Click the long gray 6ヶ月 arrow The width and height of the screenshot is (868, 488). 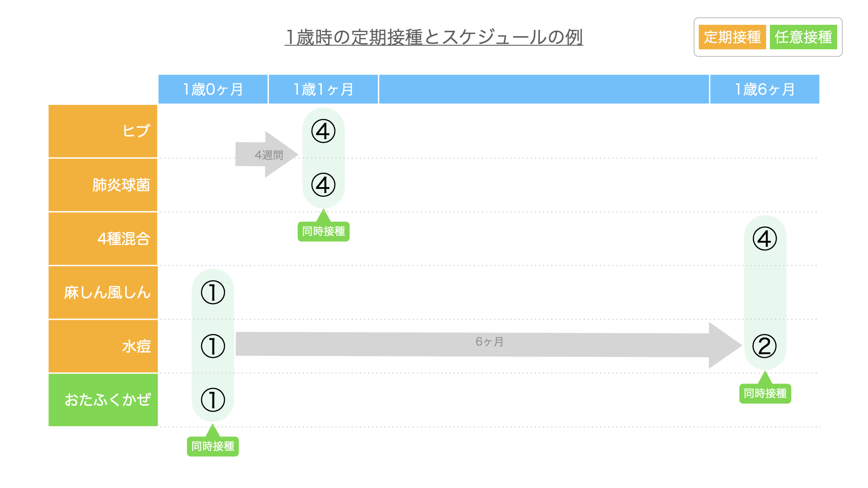pyautogui.click(x=489, y=345)
